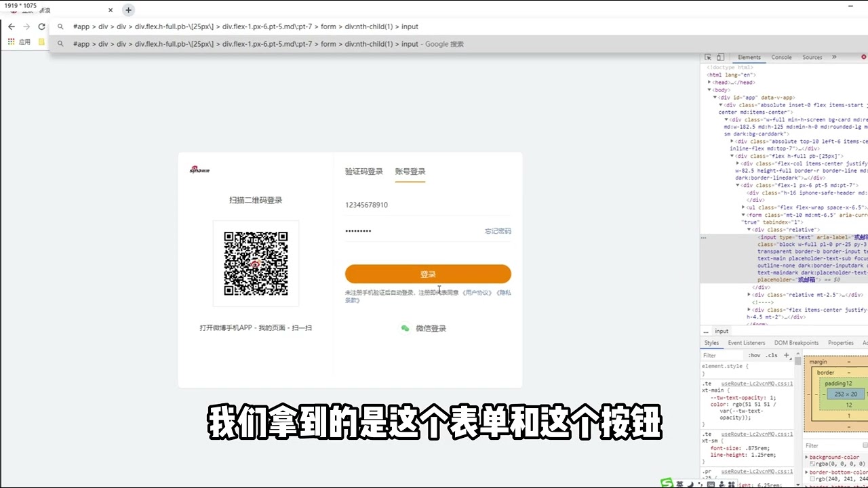Add a new style rule with plus icon

pos(787,355)
